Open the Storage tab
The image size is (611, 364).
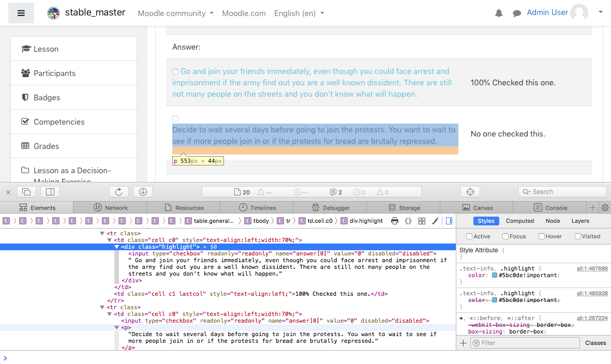click(404, 207)
